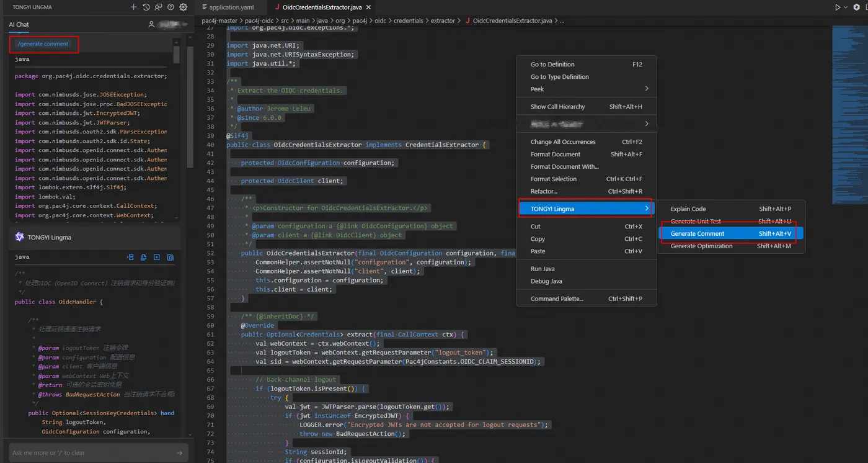Open the feedback icon in Lingma header
The width and height of the screenshot is (868, 463).
pos(158,7)
